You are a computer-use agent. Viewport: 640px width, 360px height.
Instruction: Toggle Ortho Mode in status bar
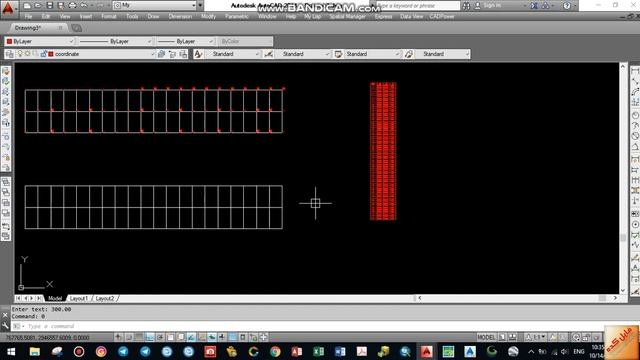[149, 337]
